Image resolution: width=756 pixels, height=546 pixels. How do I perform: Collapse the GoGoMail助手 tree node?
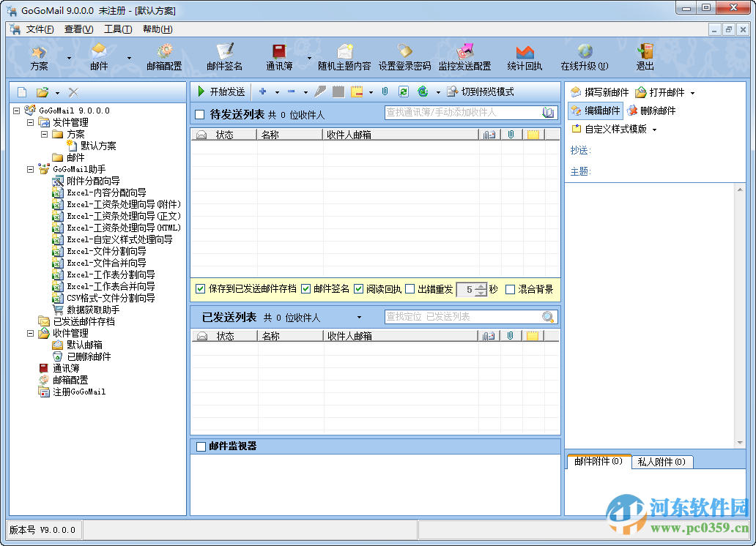tap(30, 168)
